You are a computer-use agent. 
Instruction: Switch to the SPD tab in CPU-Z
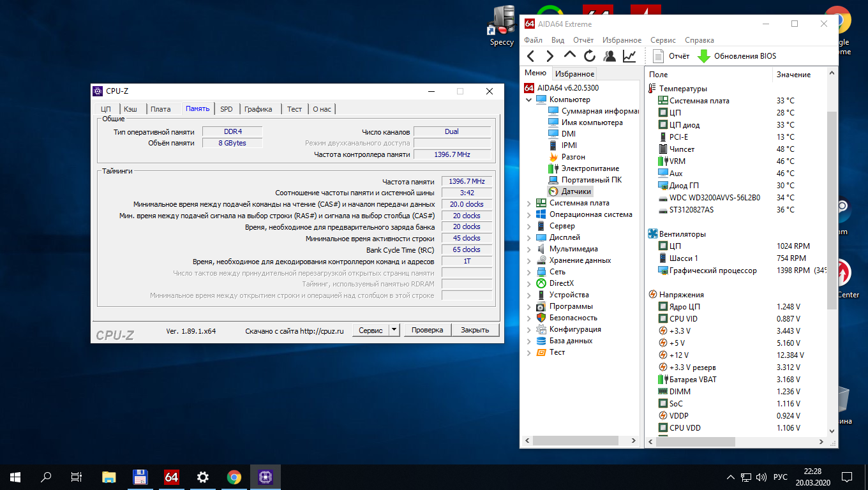coord(227,109)
